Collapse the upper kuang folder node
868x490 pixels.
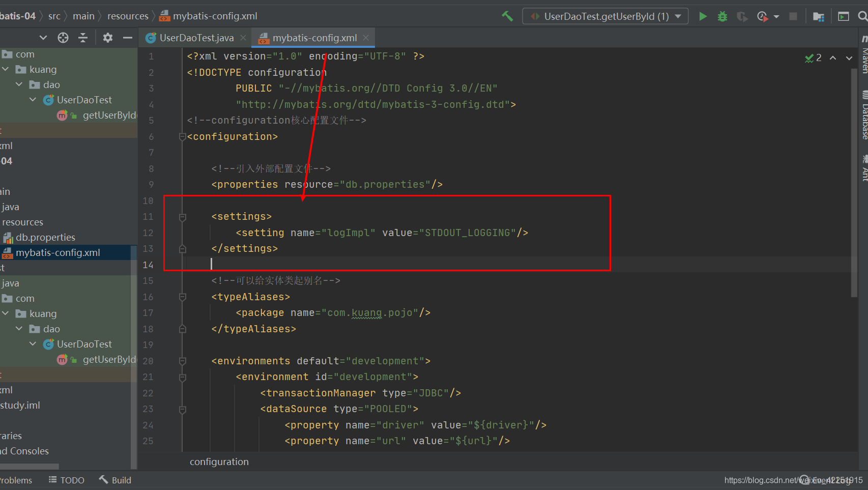click(6, 69)
